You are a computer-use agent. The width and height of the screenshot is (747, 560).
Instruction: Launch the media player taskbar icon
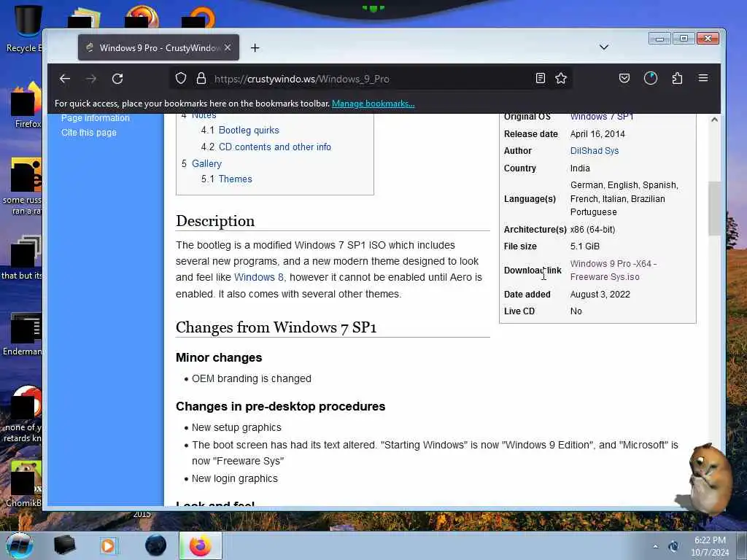click(109, 545)
